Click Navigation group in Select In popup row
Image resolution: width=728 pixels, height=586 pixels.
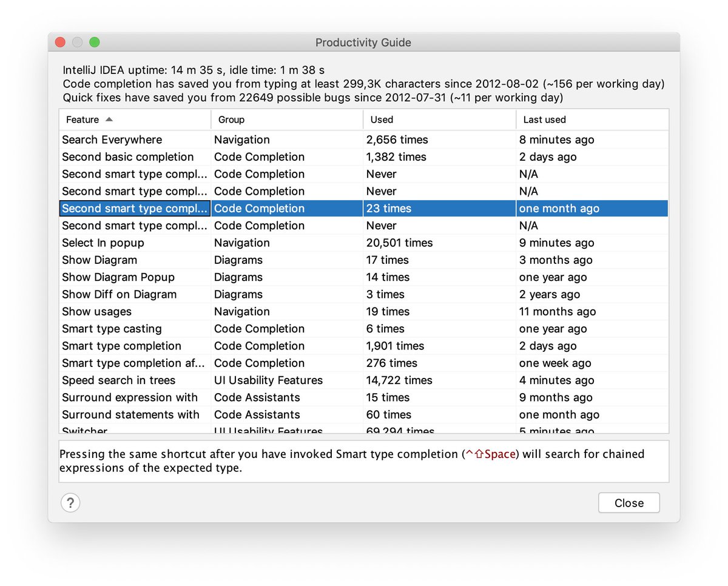(x=287, y=243)
